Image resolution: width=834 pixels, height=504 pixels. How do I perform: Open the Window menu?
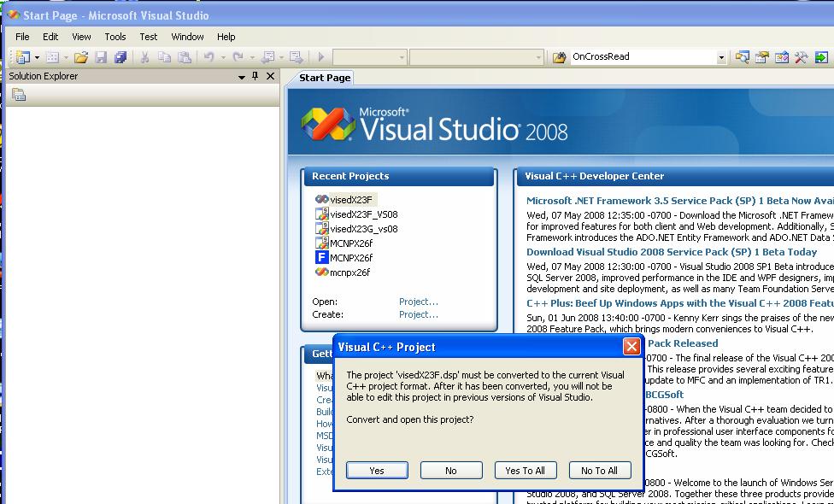coord(187,37)
